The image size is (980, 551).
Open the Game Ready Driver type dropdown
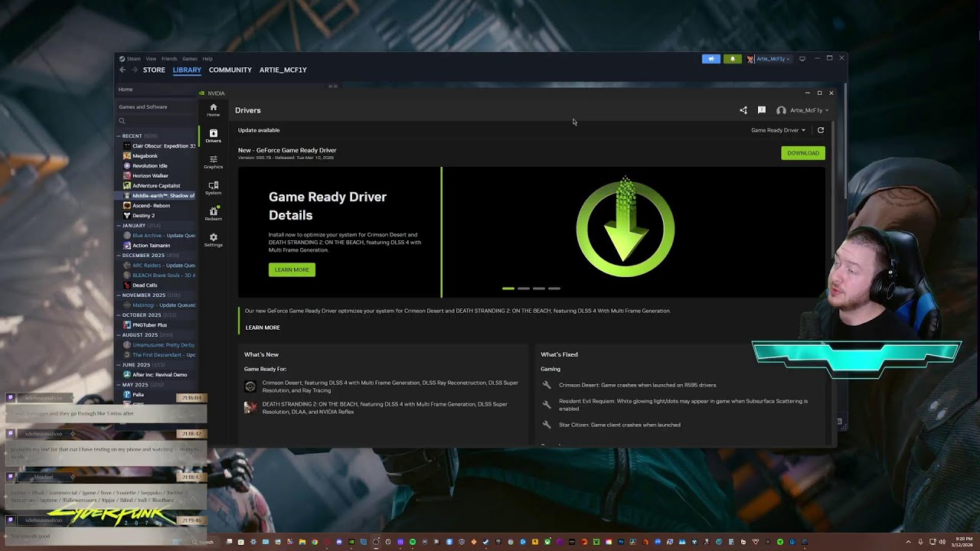(778, 130)
